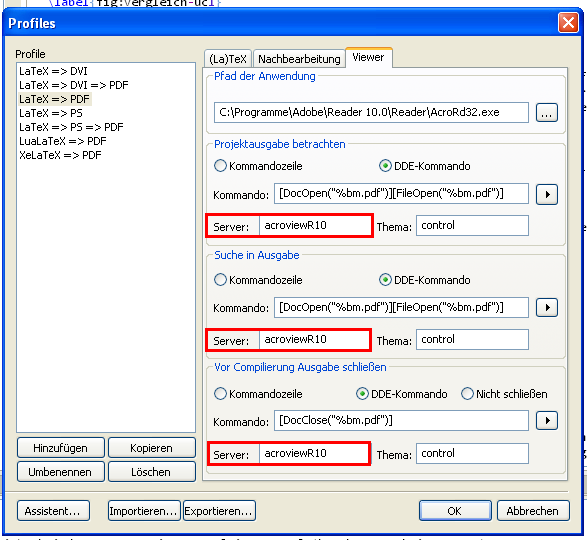Image resolution: width=587 pixels, height=540 pixels.
Task: Select DDE-Kommando under Projektausgabe betrachten
Action: 425,166
